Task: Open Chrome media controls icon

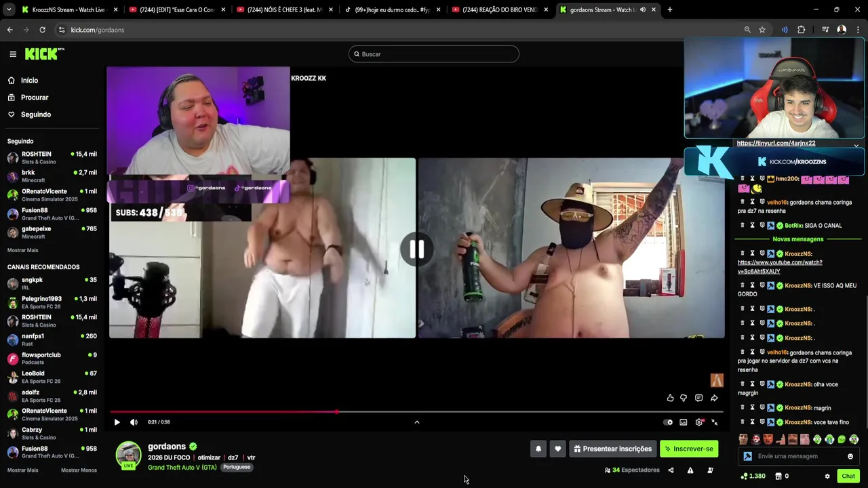Action: (x=825, y=30)
